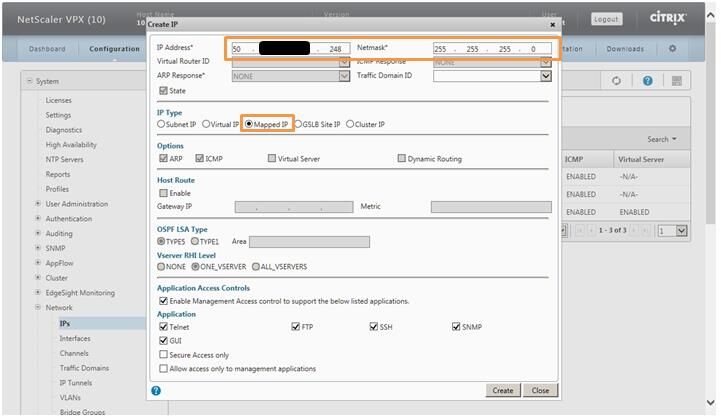This screenshot has width=721, height=418.
Task: Toggle Enable Management Access control checkbox
Action: [x=163, y=301]
